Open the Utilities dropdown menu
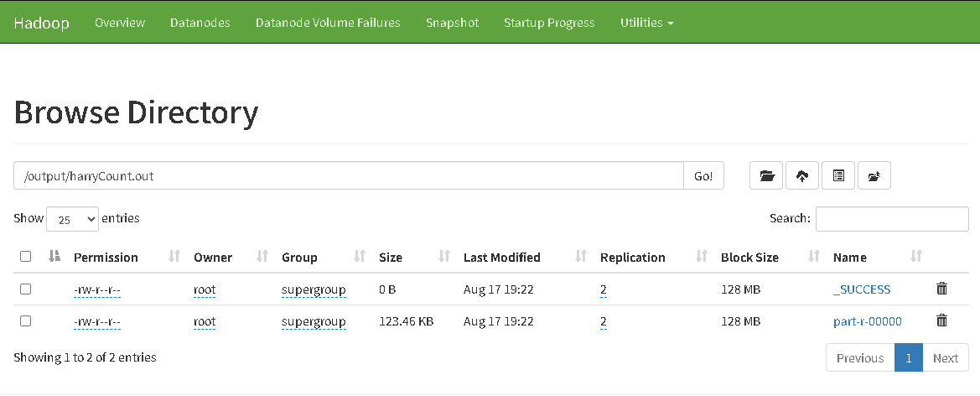The height and width of the screenshot is (396, 980). click(646, 23)
